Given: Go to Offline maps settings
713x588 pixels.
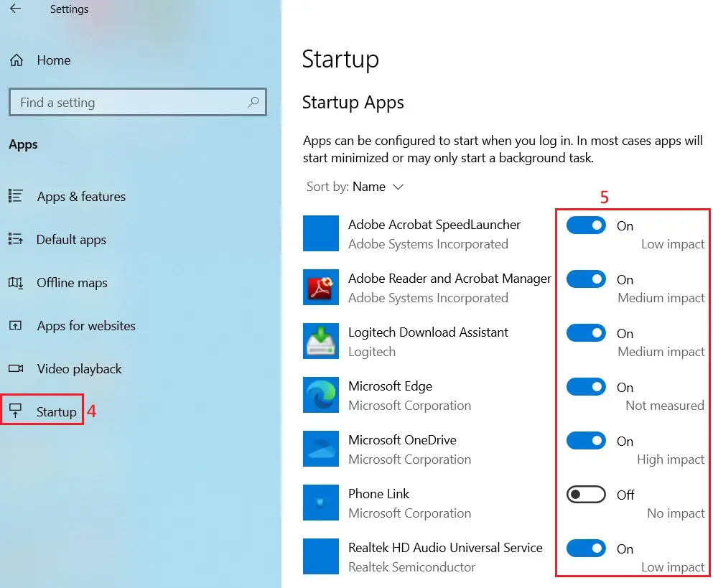Looking at the screenshot, I should [x=72, y=283].
